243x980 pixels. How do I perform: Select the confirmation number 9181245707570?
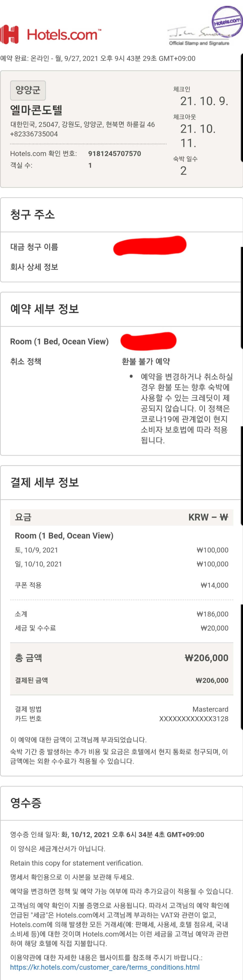tap(114, 153)
